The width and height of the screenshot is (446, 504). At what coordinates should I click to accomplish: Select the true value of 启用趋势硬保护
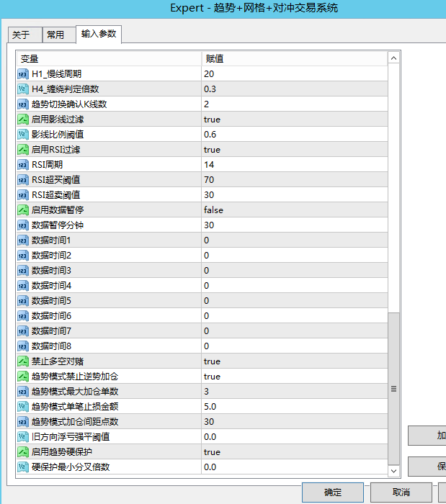[212, 452]
